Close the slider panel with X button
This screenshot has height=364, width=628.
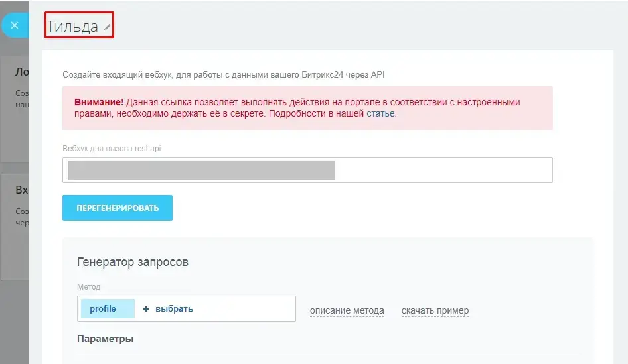(15, 25)
